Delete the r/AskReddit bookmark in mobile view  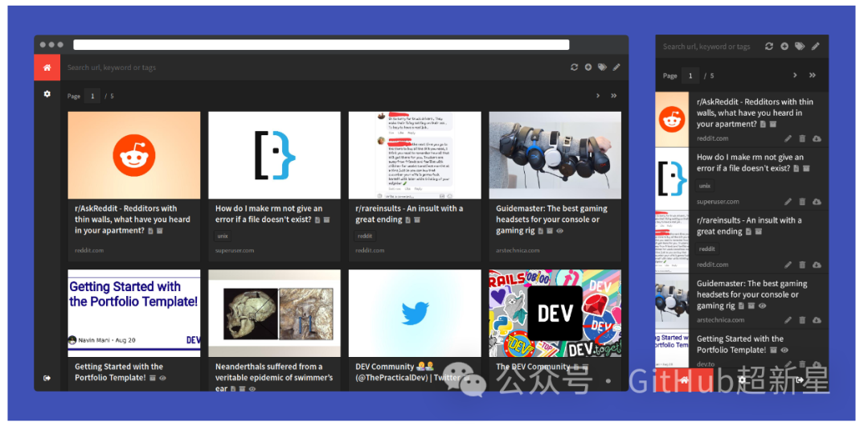click(x=802, y=138)
